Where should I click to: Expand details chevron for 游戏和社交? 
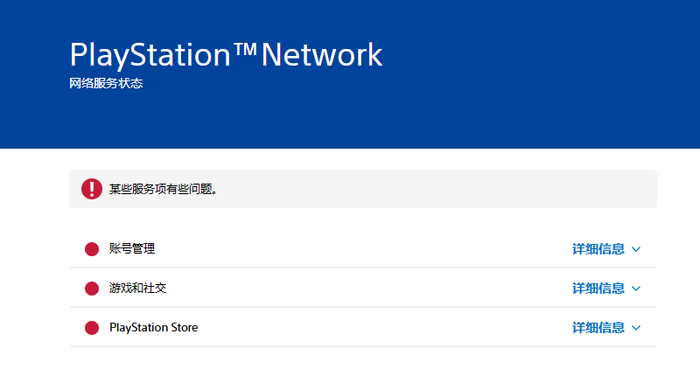coord(636,288)
